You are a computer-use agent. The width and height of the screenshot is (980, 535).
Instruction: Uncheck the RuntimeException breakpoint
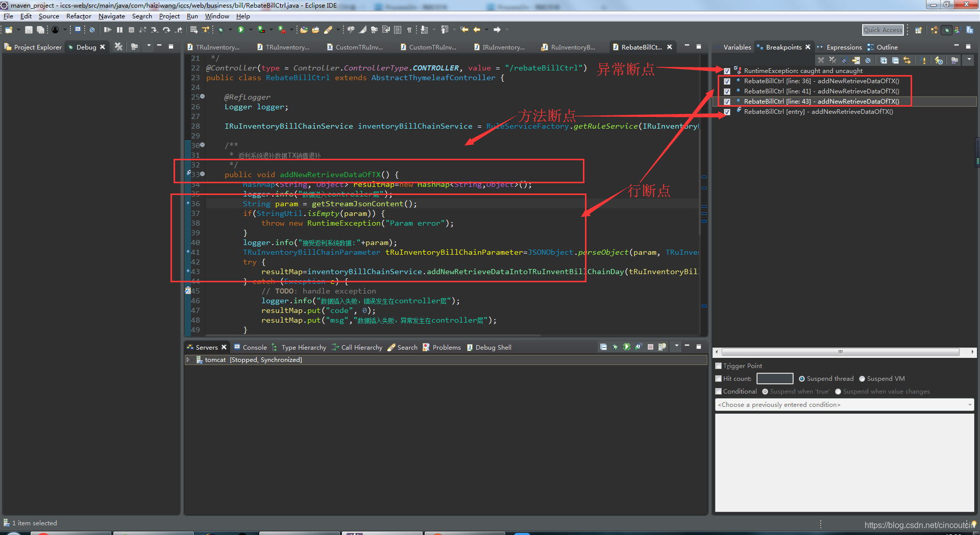727,71
